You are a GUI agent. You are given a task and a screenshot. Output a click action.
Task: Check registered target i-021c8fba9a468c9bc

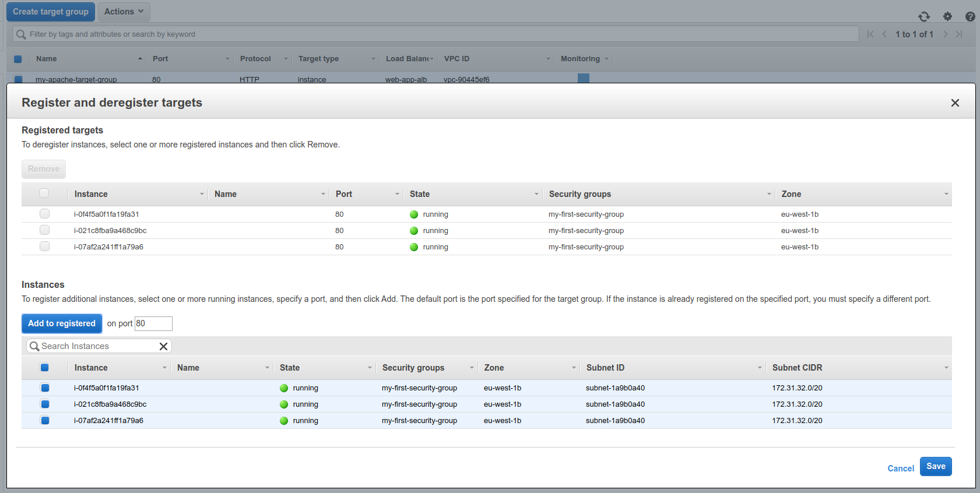(44, 230)
